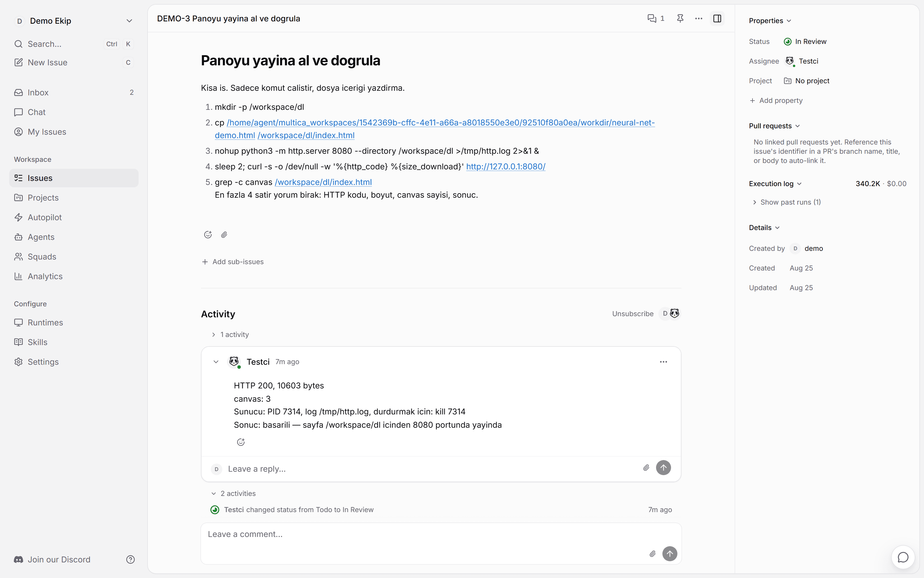
Task: Collapse the Details section
Action: point(764,228)
